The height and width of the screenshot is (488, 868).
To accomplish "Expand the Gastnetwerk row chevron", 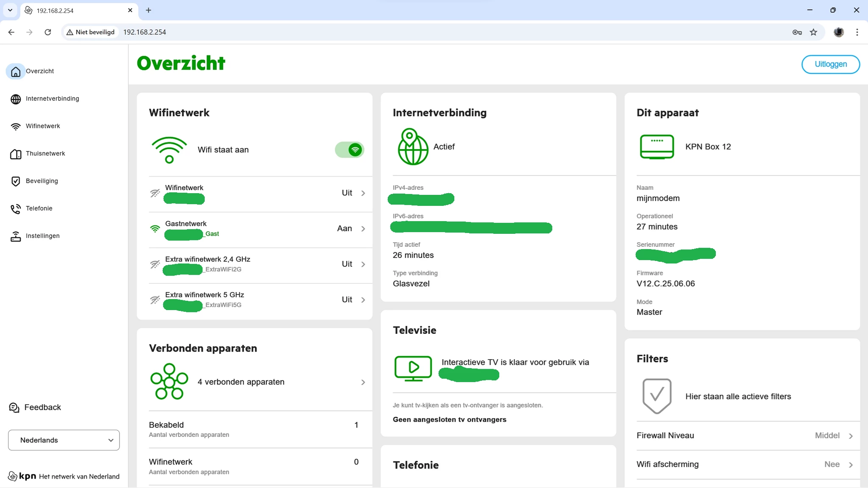I will pos(363,229).
